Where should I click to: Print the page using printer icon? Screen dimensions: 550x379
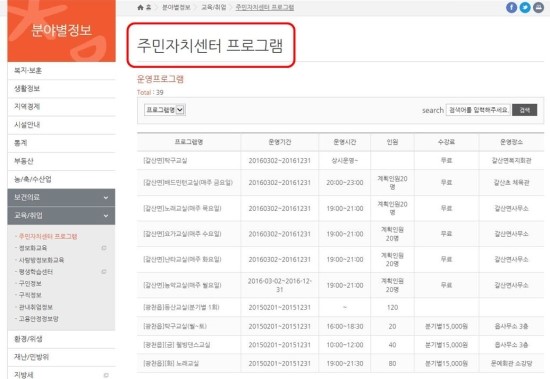point(538,7)
